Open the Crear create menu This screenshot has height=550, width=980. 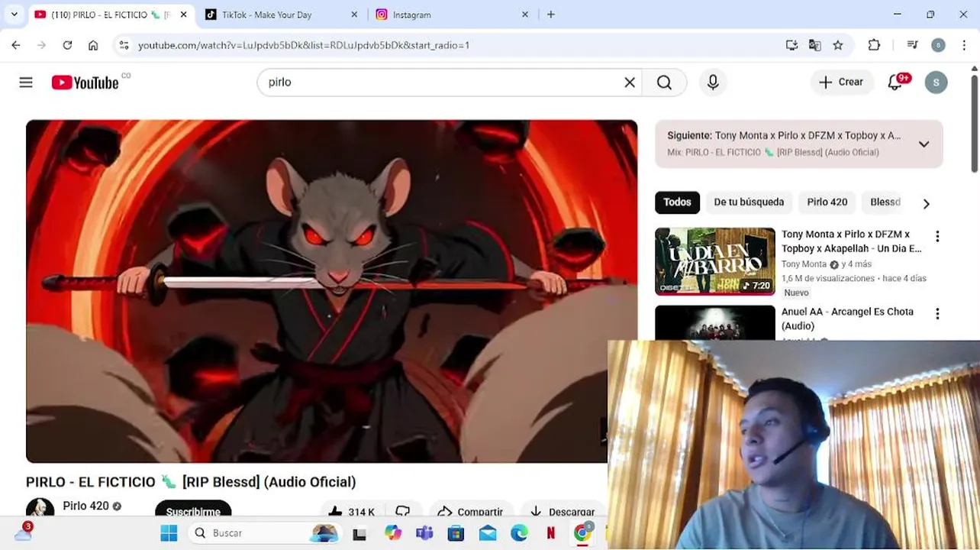(841, 82)
